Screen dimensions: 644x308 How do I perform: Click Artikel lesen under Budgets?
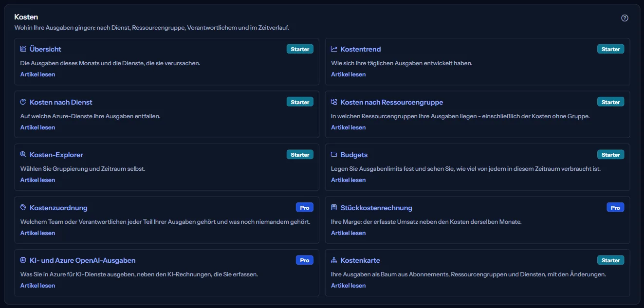pos(349,180)
